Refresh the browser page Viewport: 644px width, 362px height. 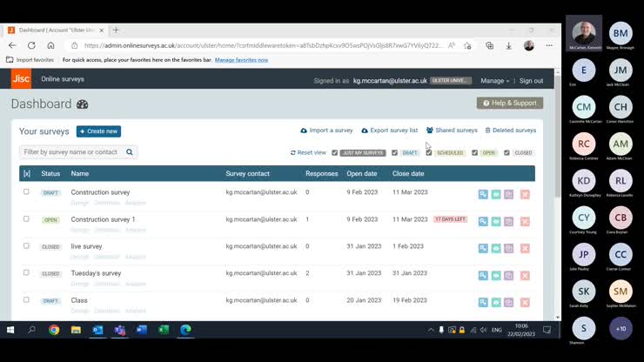31,45
